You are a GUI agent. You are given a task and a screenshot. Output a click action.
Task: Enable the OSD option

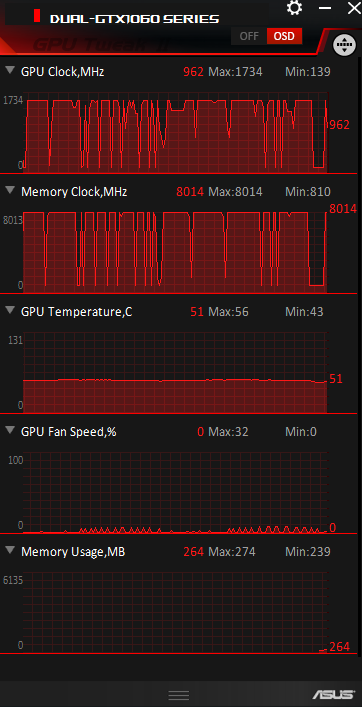pos(284,36)
